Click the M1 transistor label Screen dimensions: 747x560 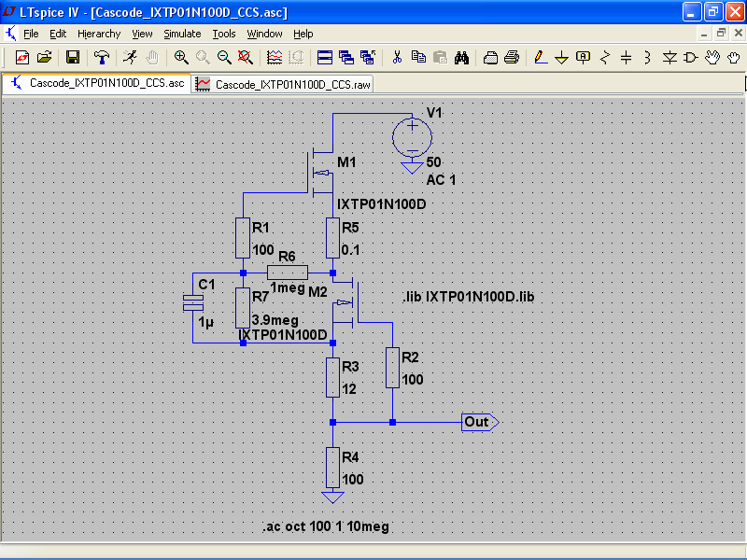point(346,162)
